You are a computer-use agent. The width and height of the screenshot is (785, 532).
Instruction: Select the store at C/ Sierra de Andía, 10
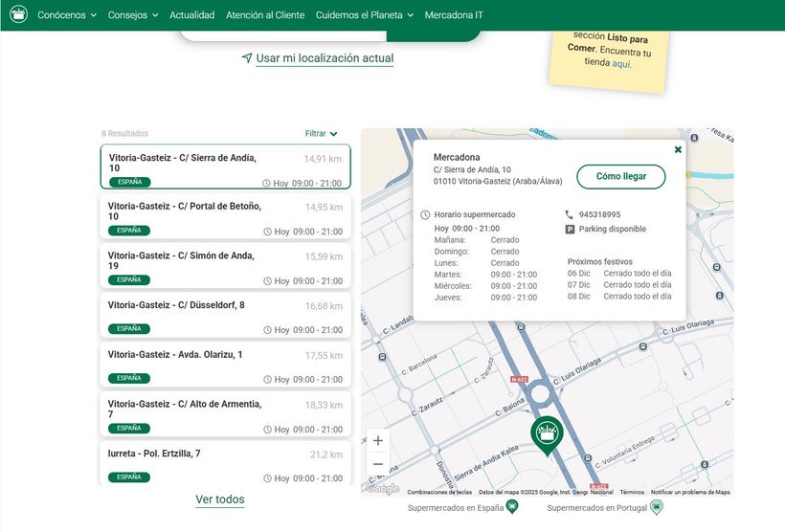tap(225, 166)
